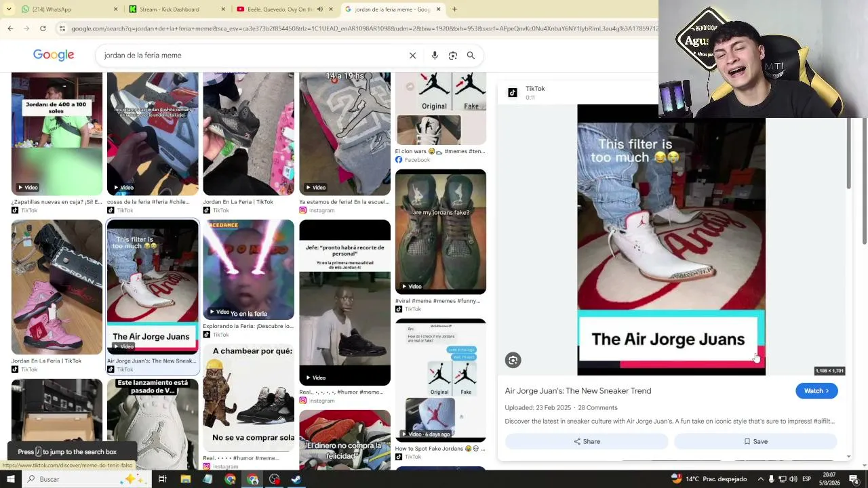
Task: Select 'The Air Jorge Juans' result thumbnail
Action: pos(153,287)
